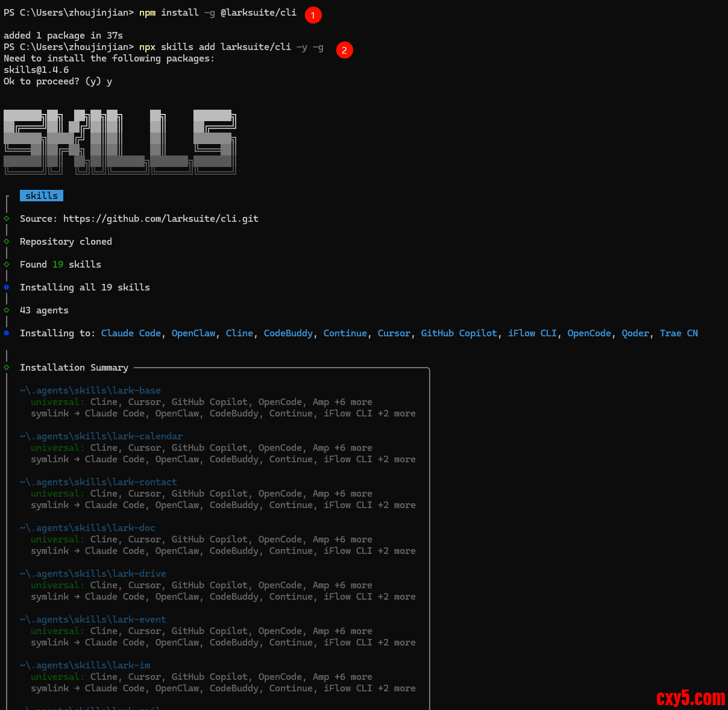Open the lark-base skill path
This screenshot has height=710, width=728.
click(x=90, y=391)
